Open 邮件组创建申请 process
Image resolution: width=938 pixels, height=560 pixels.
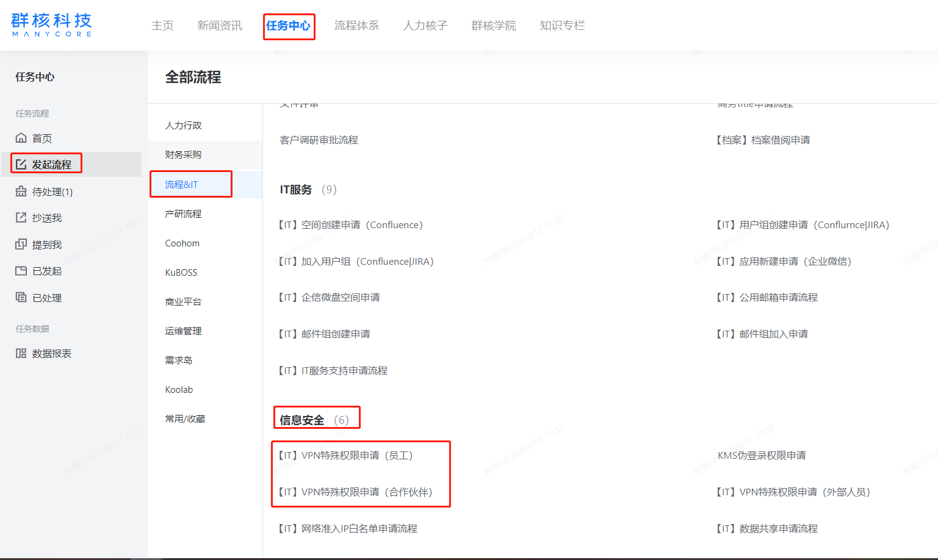coord(324,334)
